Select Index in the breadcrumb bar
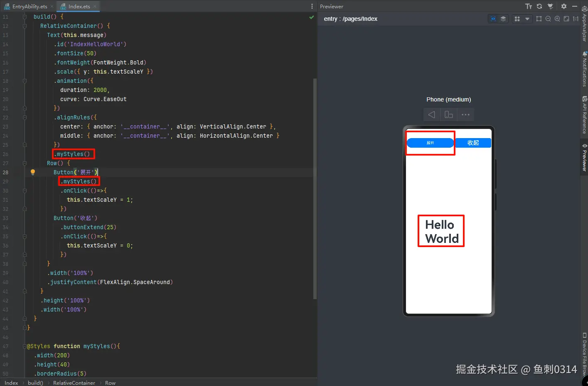 point(11,383)
